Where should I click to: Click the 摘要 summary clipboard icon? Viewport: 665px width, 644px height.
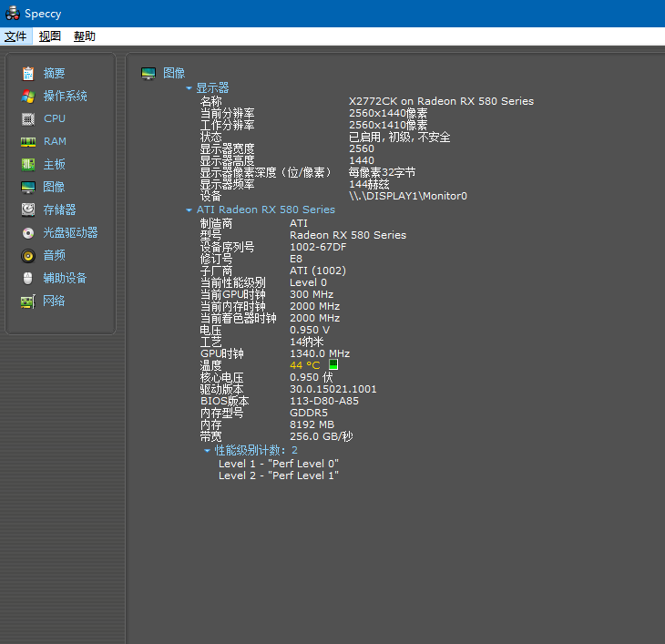[28, 73]
